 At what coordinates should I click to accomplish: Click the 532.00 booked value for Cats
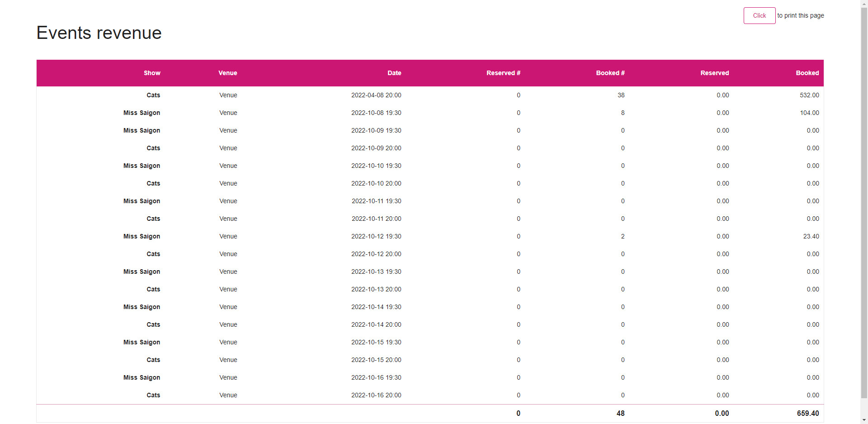click(809, 95)
